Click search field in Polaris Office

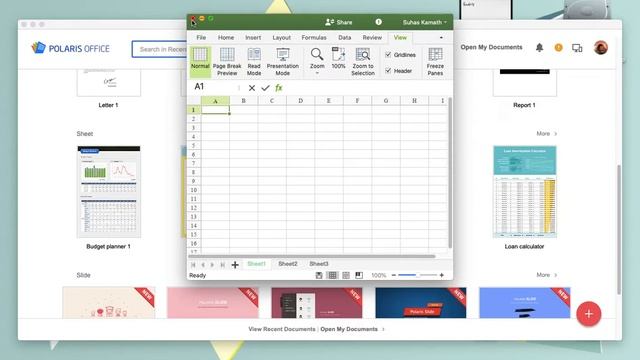point(160,49)
